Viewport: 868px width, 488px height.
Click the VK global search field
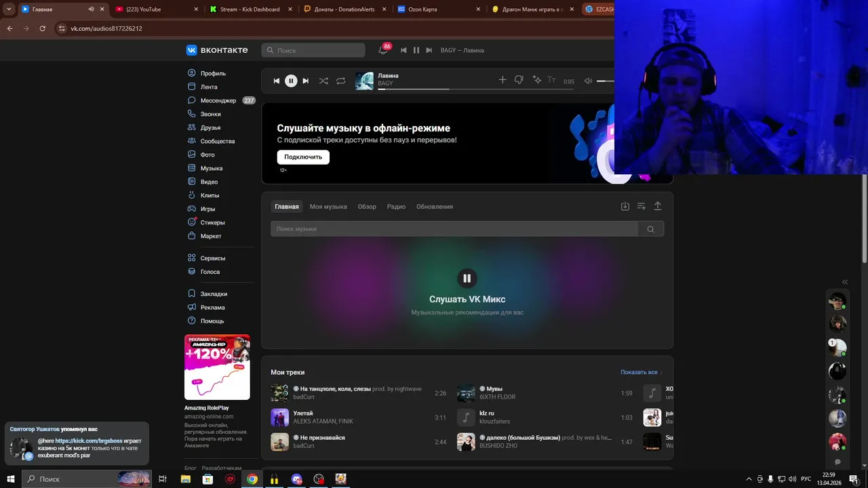coord(313,50)
